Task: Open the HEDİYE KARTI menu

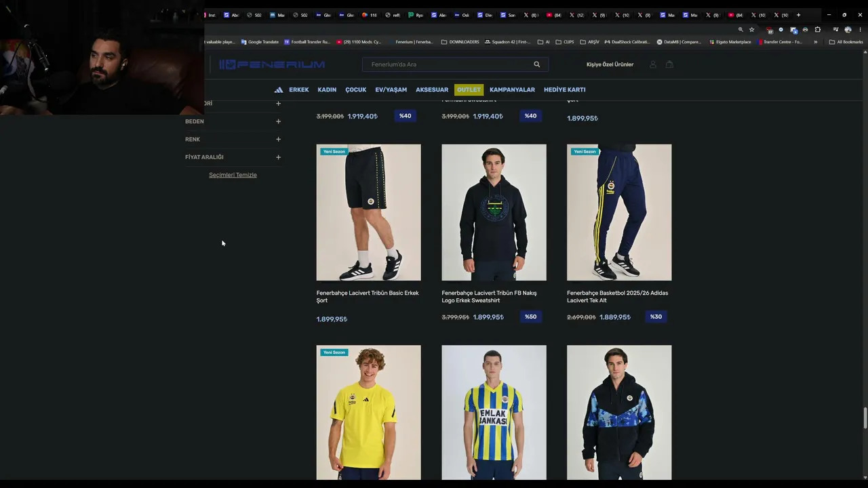Action: pyautogui.click(x=564, y=89)
